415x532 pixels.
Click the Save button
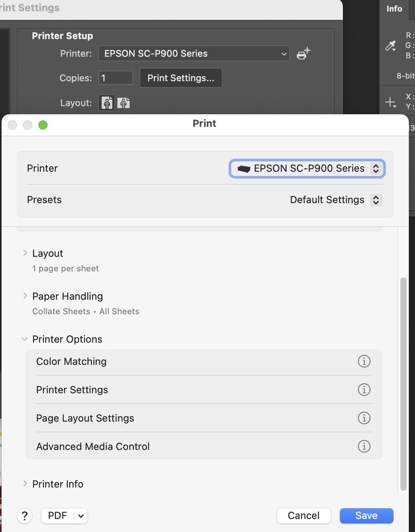(367, 516)
